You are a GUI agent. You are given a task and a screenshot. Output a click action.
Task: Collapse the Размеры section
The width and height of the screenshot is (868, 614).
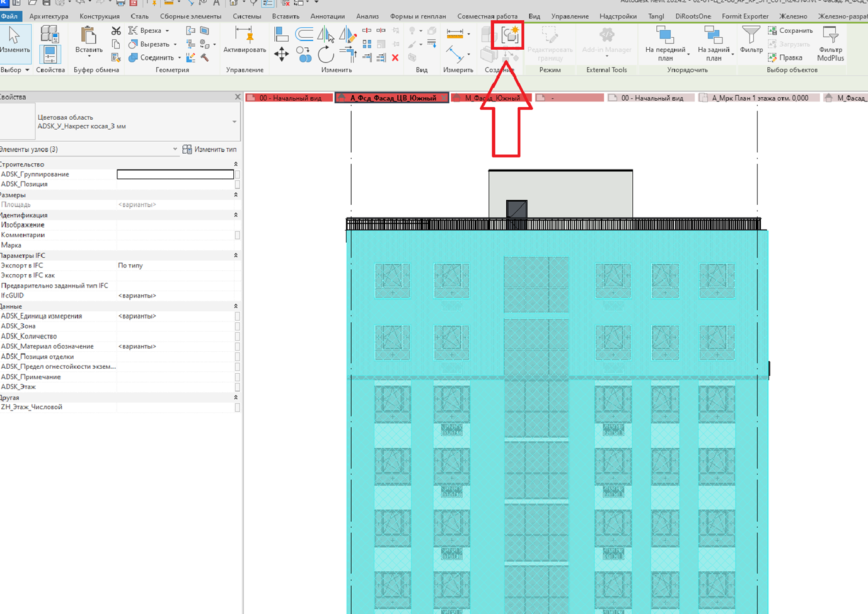[236, 195]
